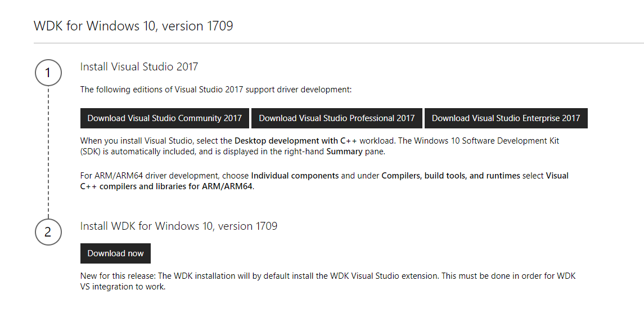Click bold text "Individual components"
Image resolution: width=644 pixels, height=312 pixels.
[x=295, y=176]
